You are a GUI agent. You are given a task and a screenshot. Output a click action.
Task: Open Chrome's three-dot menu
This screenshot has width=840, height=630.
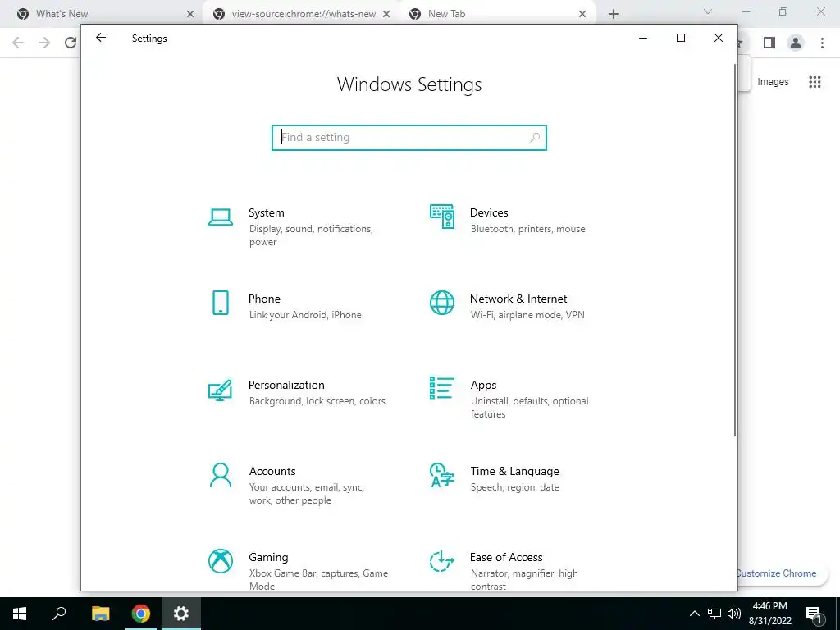822,43
